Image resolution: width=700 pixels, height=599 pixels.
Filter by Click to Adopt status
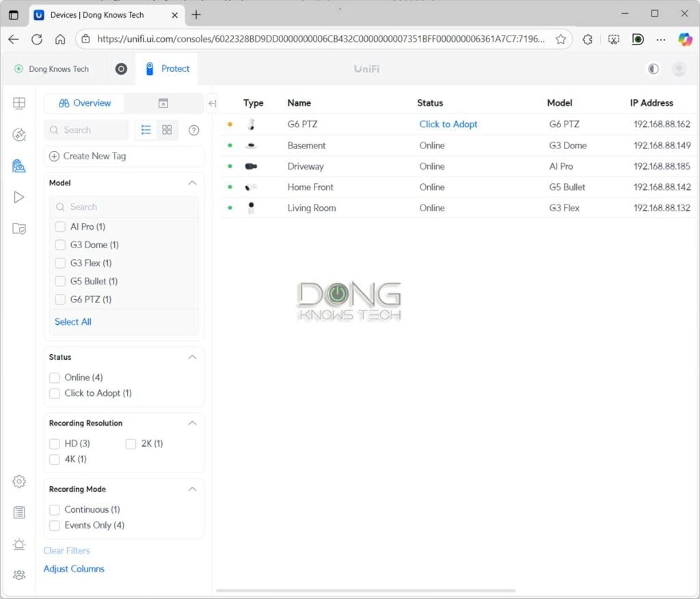[x=55, y=394]
